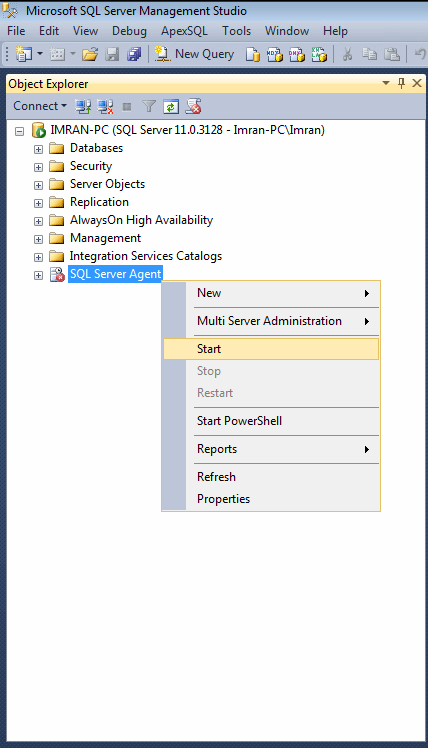Open the Edit menu
428x748 pixels.
pyautogui.click(x=49, y=31)
